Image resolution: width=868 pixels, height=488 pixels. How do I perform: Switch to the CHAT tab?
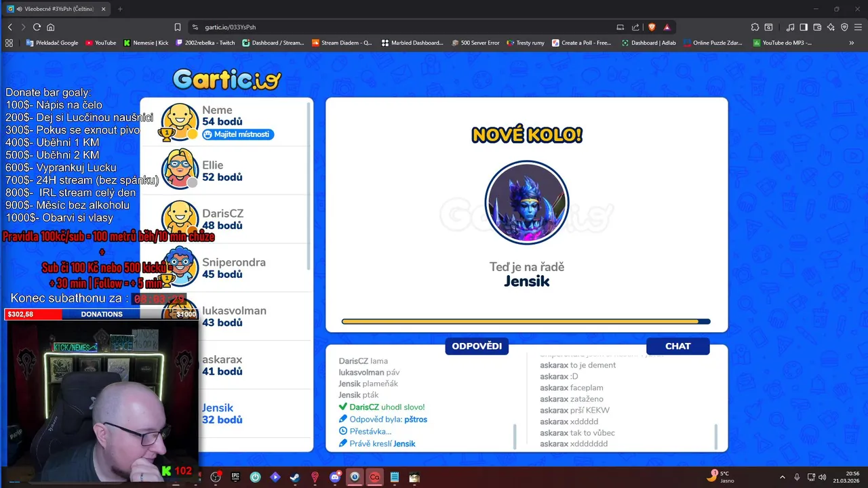pos(677,346)
